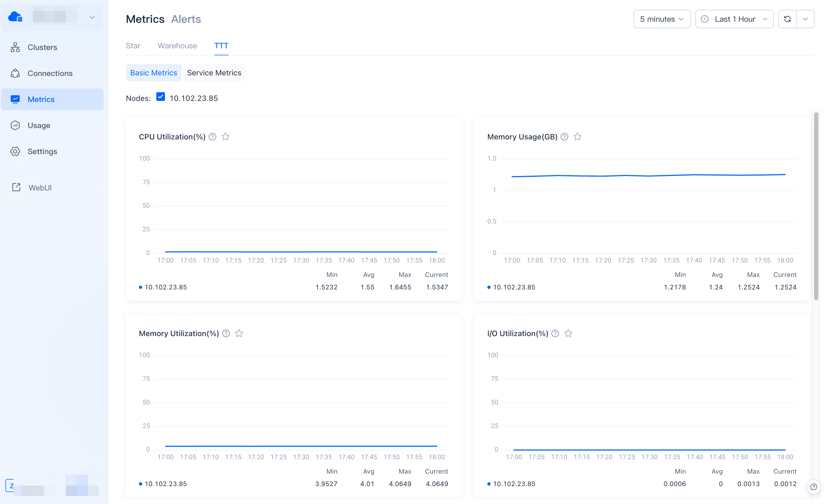Open the Usage panel from sidebar

pyautogui.click(x=39, y=125)
